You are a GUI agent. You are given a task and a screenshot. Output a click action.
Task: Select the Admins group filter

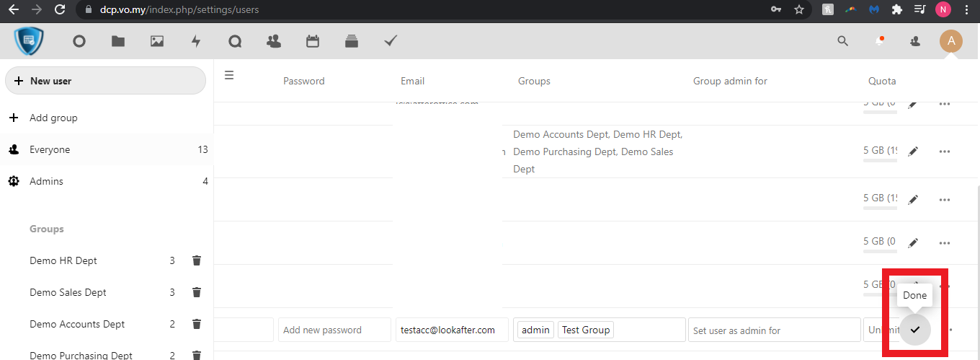point(46,181)
